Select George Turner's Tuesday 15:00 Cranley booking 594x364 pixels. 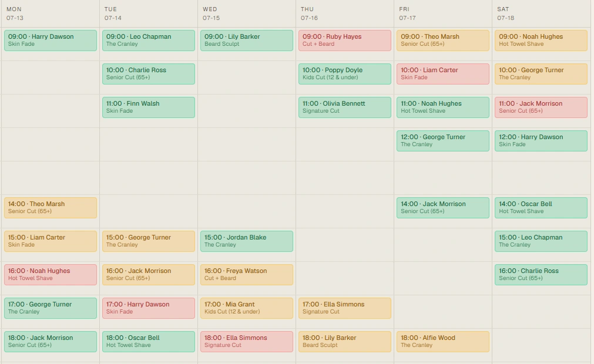[149, 241]
